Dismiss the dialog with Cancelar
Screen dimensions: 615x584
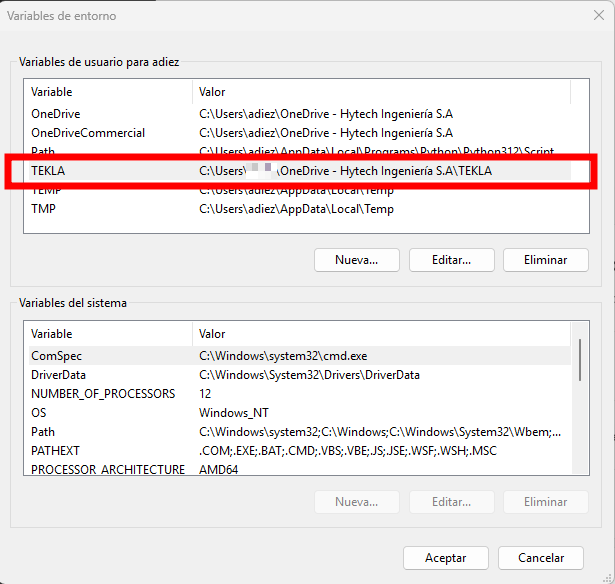[541, 558]
